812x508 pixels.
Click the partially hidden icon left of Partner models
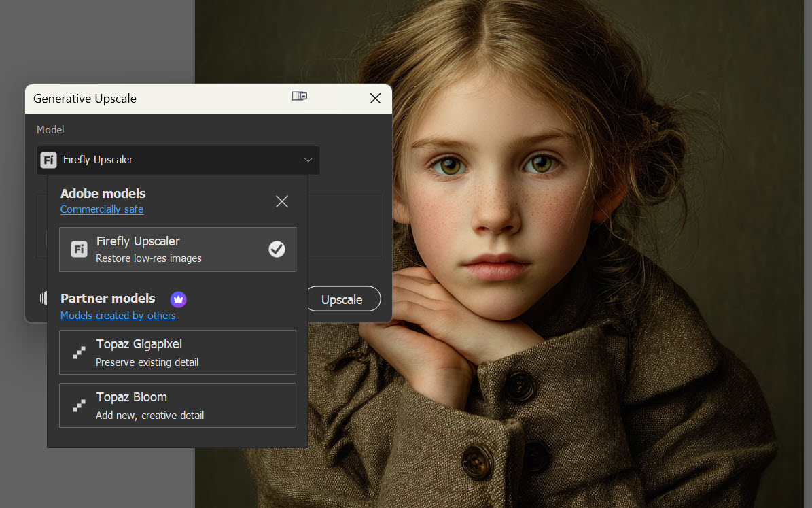click(x=43, y=298)
